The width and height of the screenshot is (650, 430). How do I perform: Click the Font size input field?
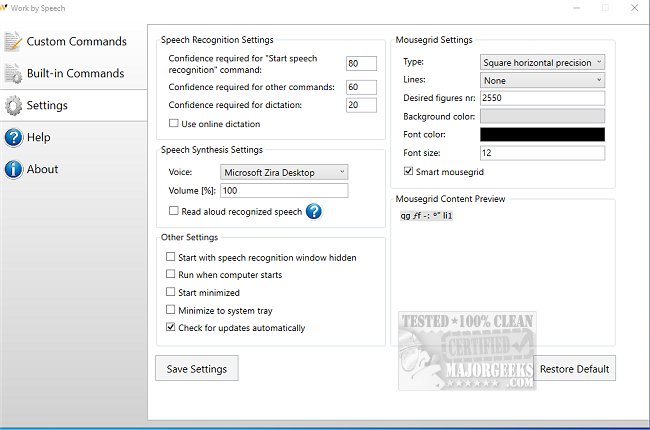[x=542, y=153]
